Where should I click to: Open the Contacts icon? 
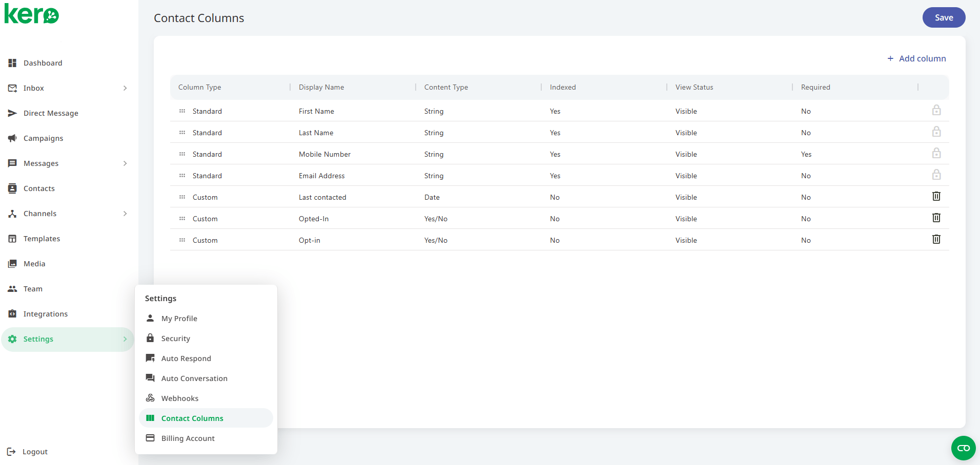pos(12,188)
